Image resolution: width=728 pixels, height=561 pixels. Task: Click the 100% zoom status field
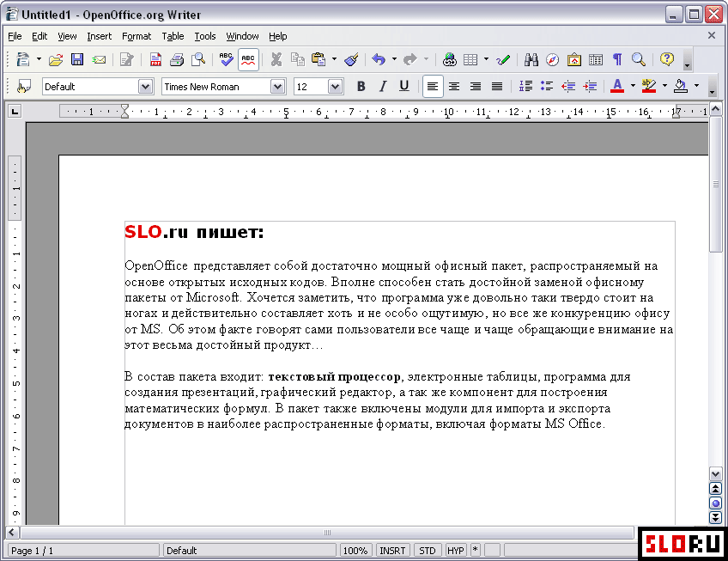(355, 551)
